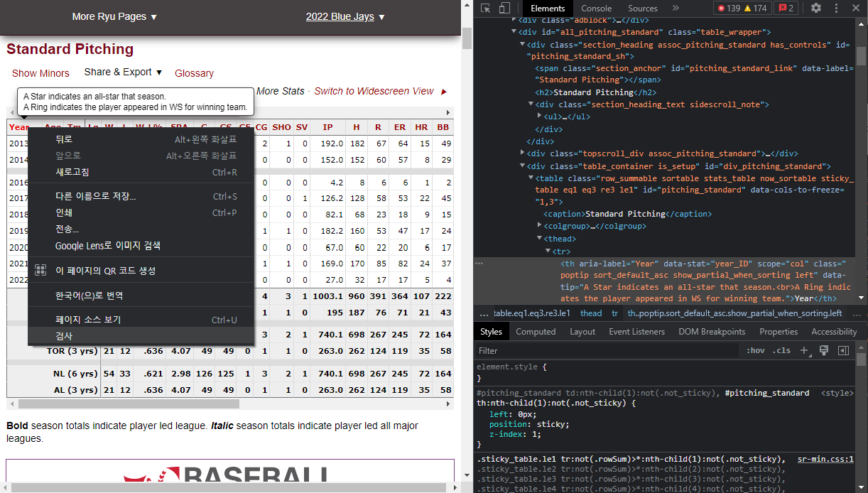Click the thead breadcrumb item
Viewport: 868px width, 493px height.
pyautogui.click(x=591, y=313)
